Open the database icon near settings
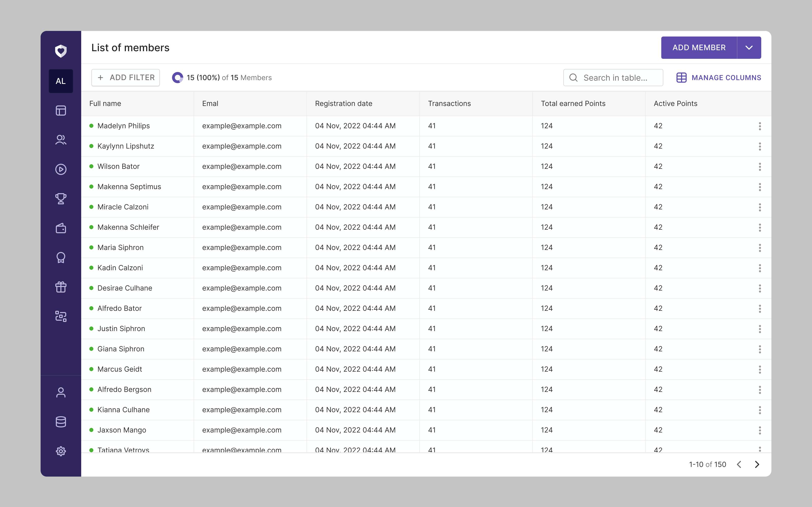This screenshot has width=812, height=507. coord(61,422)
